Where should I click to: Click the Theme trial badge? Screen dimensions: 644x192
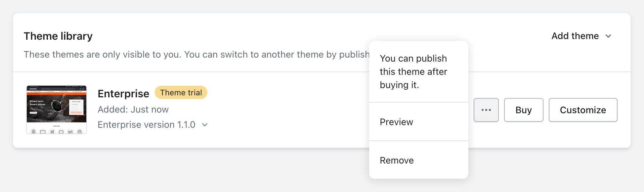click(181, 92)
